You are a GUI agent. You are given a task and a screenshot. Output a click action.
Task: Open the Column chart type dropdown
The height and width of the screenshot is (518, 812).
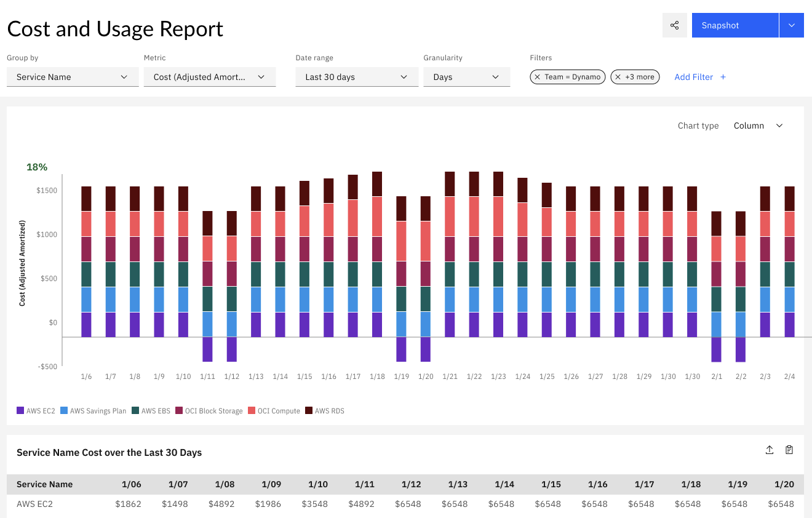(758, 126)
